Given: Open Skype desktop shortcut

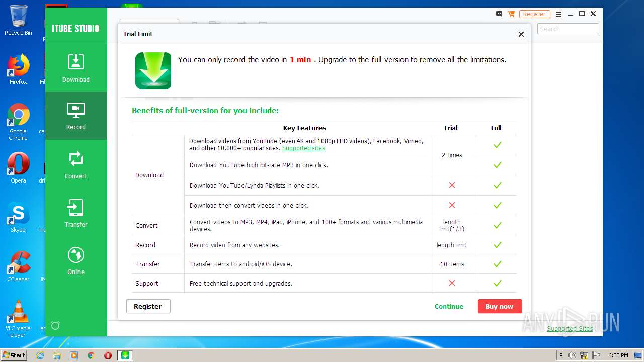Looking at the screenshot, I should (x=18, y=217).
